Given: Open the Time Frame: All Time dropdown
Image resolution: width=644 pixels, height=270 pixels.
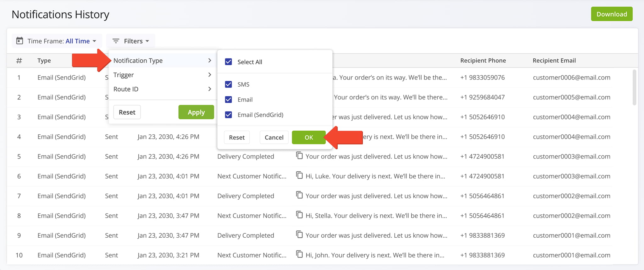Looking at the screenshot, I should pos(57,41).
